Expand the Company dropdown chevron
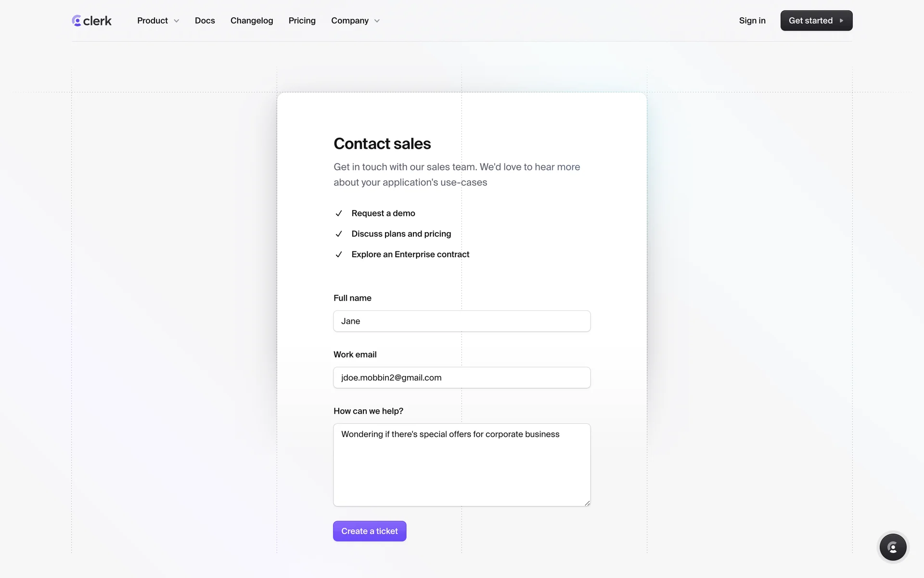The height and width of the screenshot is (578, 924). pyautogui.click(x=377, y=21)
